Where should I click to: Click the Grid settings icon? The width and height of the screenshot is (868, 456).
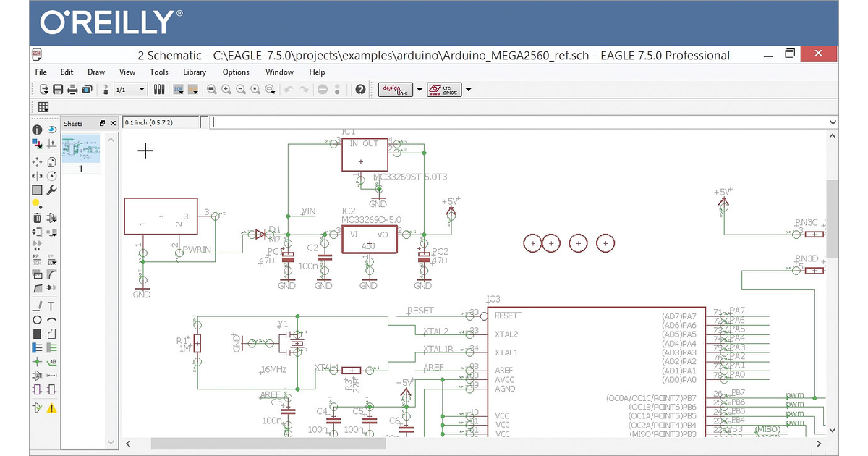click(43, 107)
